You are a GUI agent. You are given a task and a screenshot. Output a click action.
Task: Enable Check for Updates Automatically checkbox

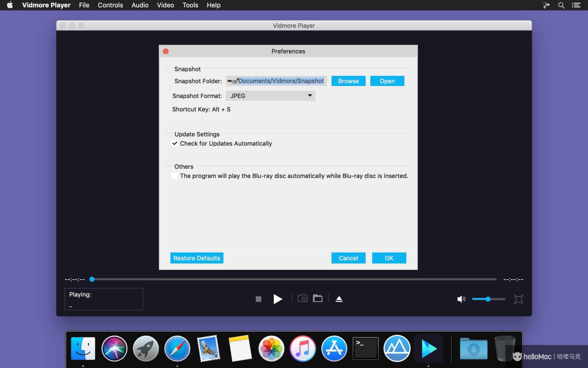pyautogui.click(x=175, y=144)
